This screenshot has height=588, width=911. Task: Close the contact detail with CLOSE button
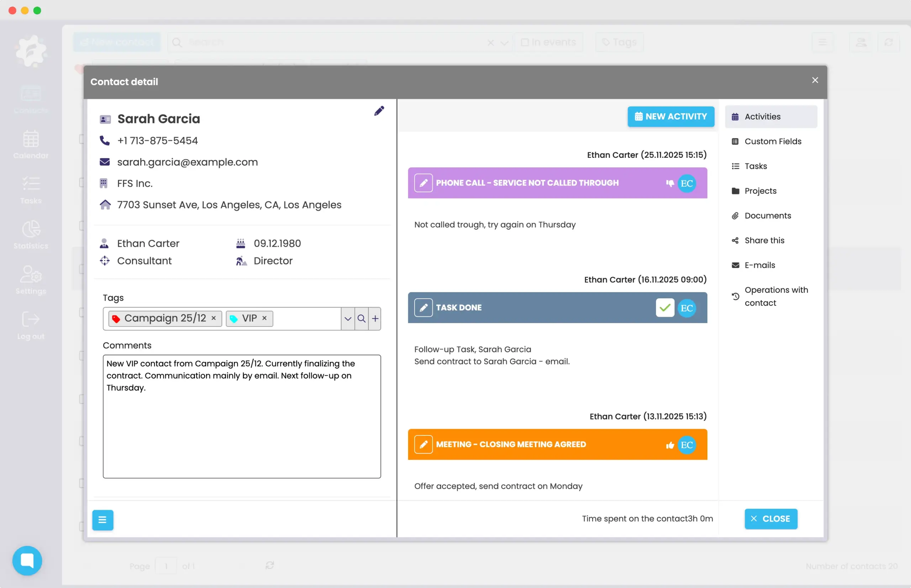(x=770, y=519)
